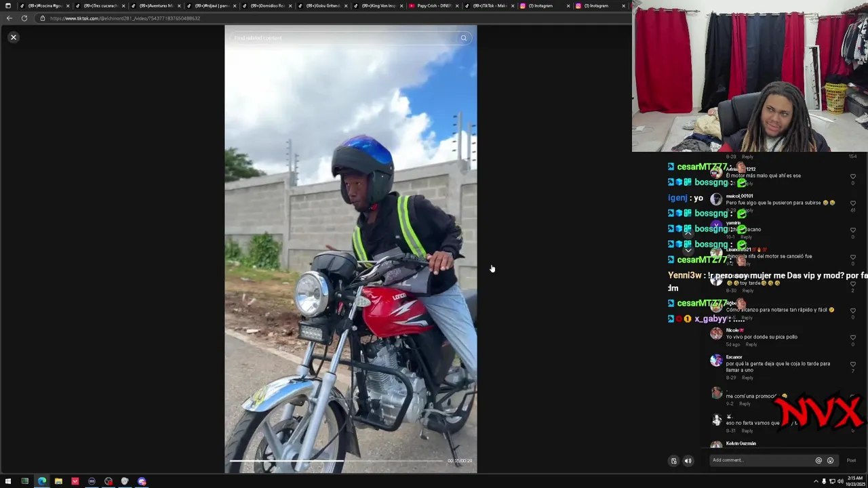Switch to the 'Tres cucarach' browser tab
The width and height of the screenshot is (868, 488).
pos(100,5)
